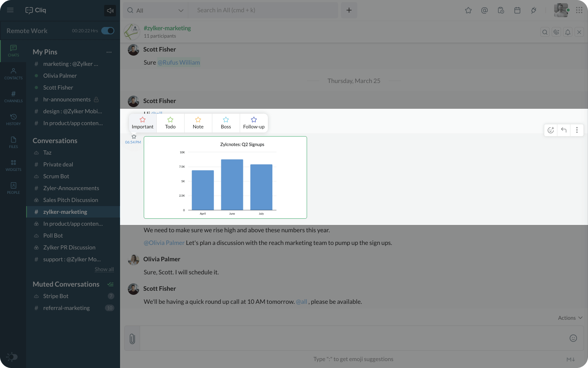588x368 pixels.
Task: Toggle the Remote Work switch off
Action: tap(108, 31)
